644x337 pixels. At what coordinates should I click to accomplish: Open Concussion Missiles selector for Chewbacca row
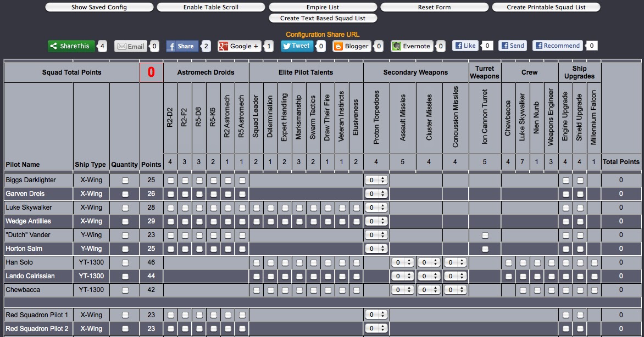pos(455,290)
